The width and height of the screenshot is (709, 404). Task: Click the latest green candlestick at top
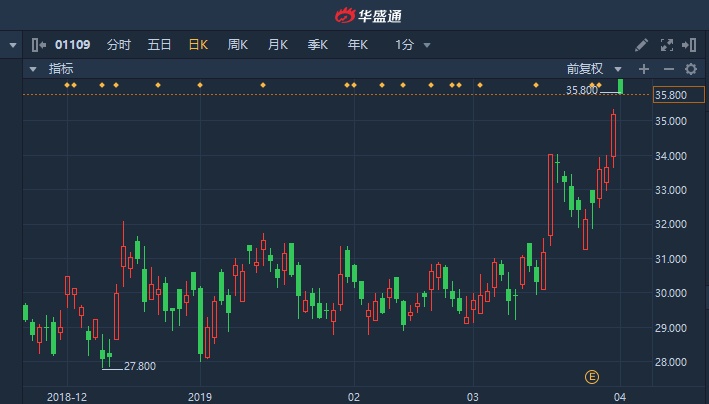(621, 86)
